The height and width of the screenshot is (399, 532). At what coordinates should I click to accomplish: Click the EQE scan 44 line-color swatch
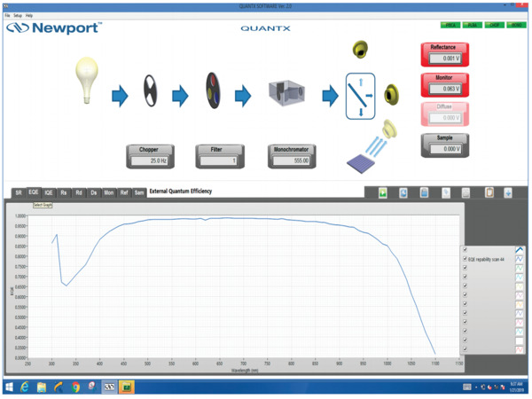[520, 259]
